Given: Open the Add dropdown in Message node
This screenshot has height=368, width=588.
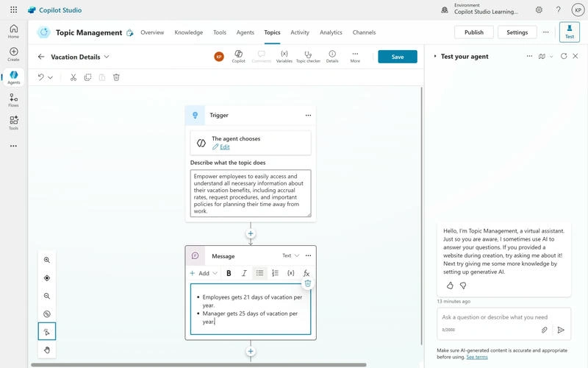Looking at the screenshot, I should pyautogui.click(x=204, y=273).
